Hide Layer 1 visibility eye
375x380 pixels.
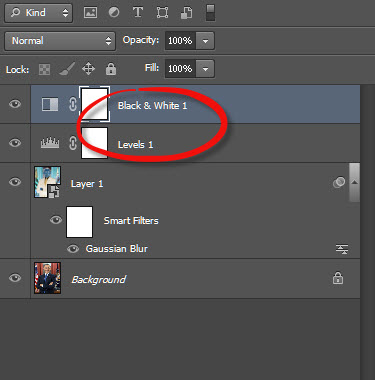[15, 182]
